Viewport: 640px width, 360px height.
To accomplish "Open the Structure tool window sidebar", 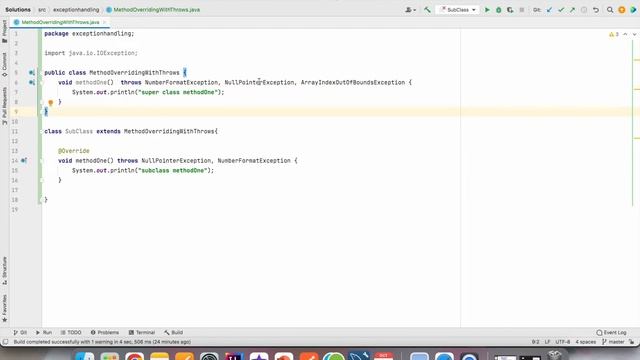I will click(4, 271).
